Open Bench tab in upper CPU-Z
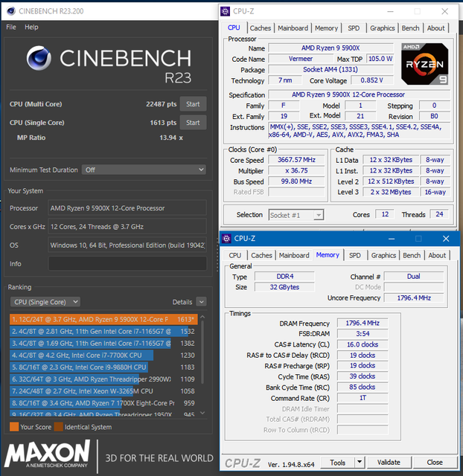The width and height of the screenshot is (463, 476). 410,28
